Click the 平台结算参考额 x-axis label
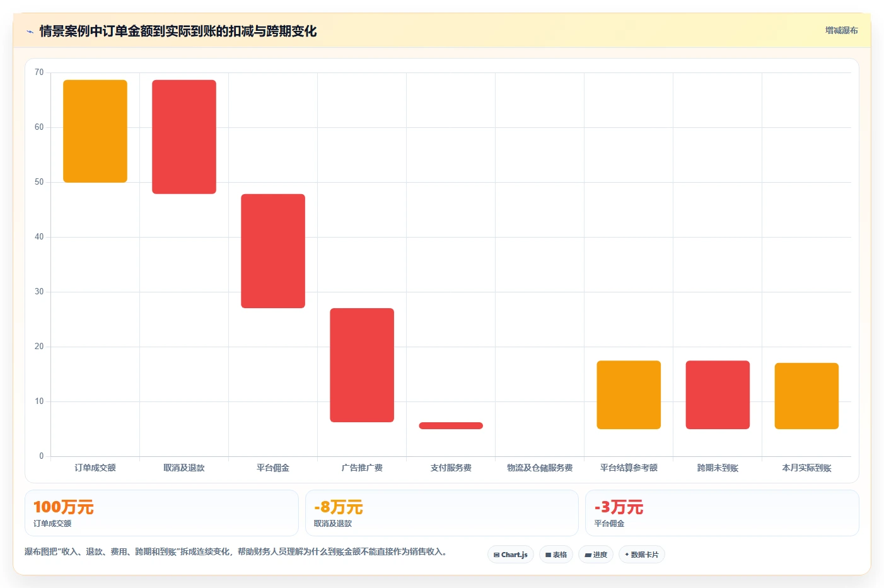The width and height of the screenshot is (884, 588). pos(629,468)
